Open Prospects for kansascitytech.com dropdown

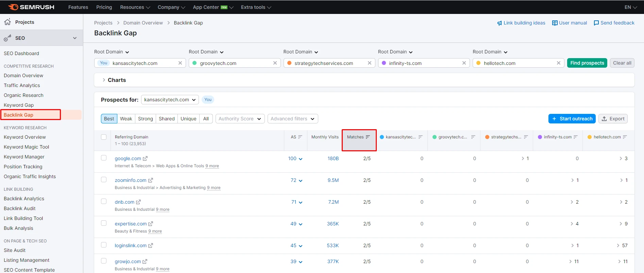tap(170, 100)
